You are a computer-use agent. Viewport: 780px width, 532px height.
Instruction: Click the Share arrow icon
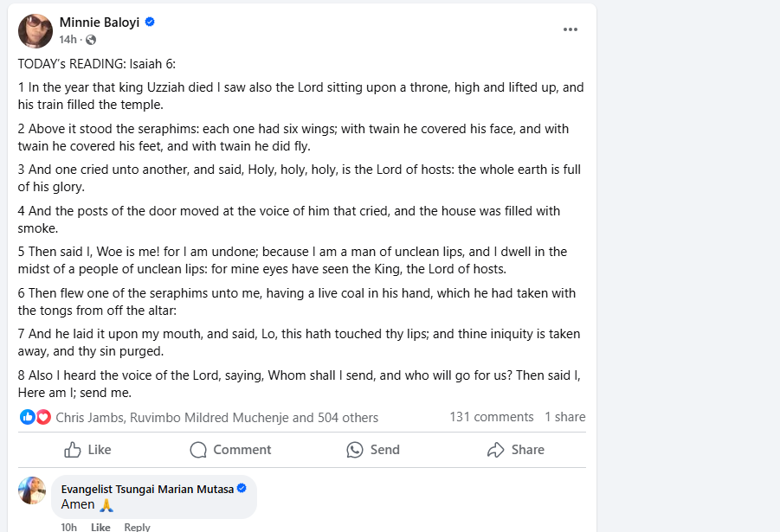pyautogui.click(x=495, y=450)
